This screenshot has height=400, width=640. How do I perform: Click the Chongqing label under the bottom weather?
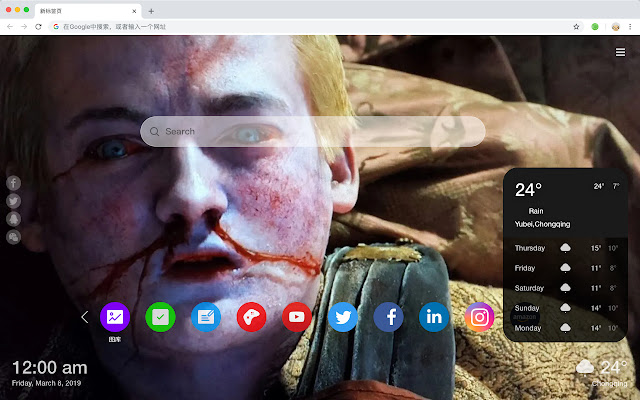[609, 384]
